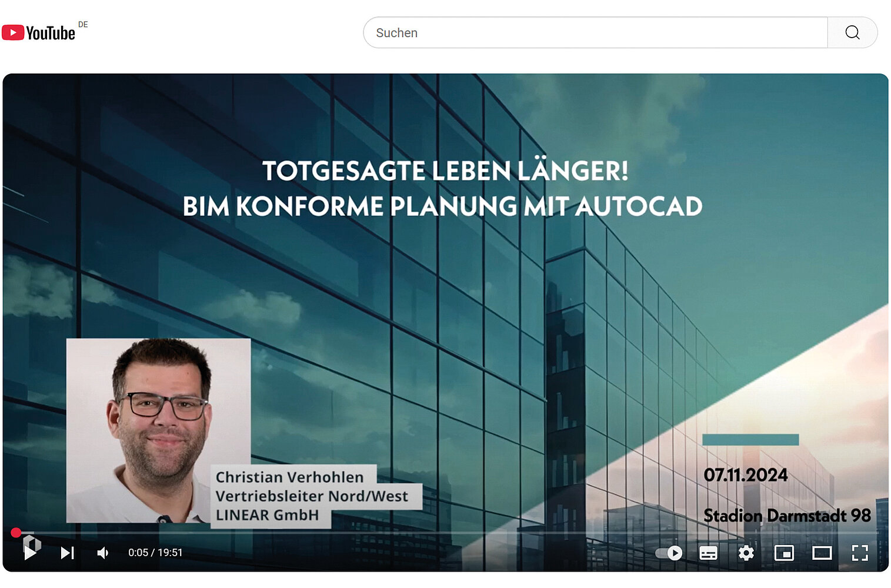Click the 0:05 / 19:51 time display
Screen dimensions: 891x588
155,553
